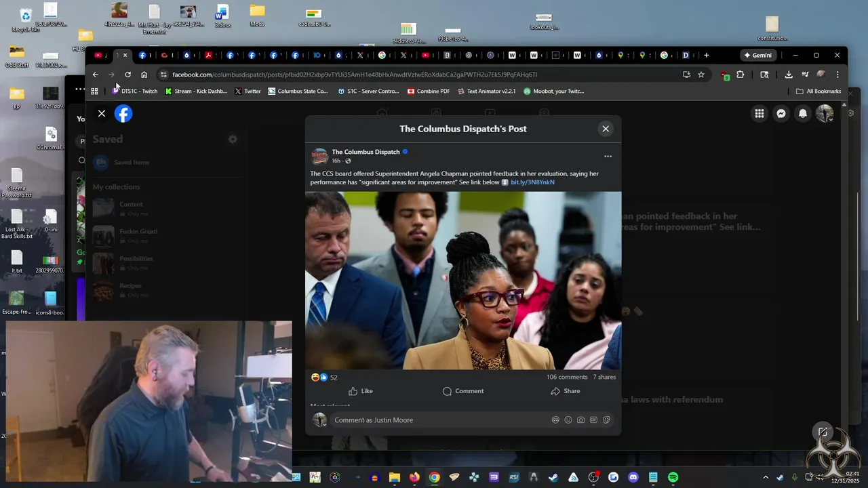This screenshot has width=868, height=488.
Task: View the 106 comments count
Action: (x=567, y=377)
